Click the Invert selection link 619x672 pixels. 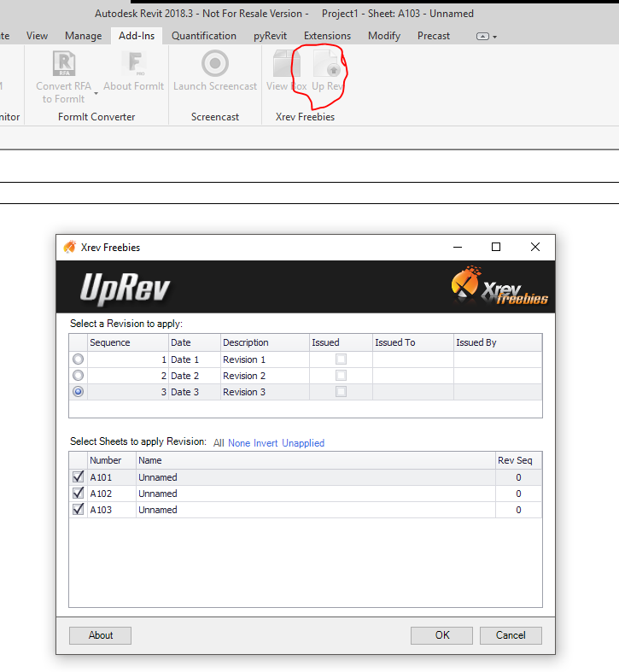pos(266,443)
